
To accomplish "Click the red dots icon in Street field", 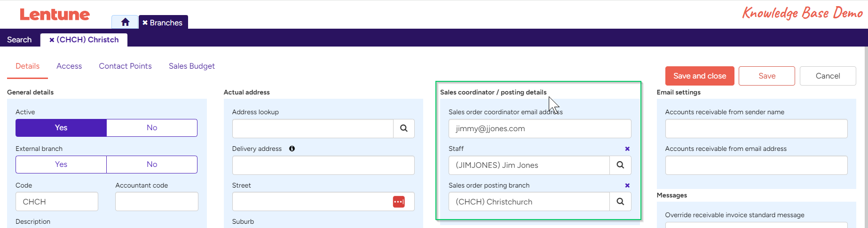I will coord(399,202).
